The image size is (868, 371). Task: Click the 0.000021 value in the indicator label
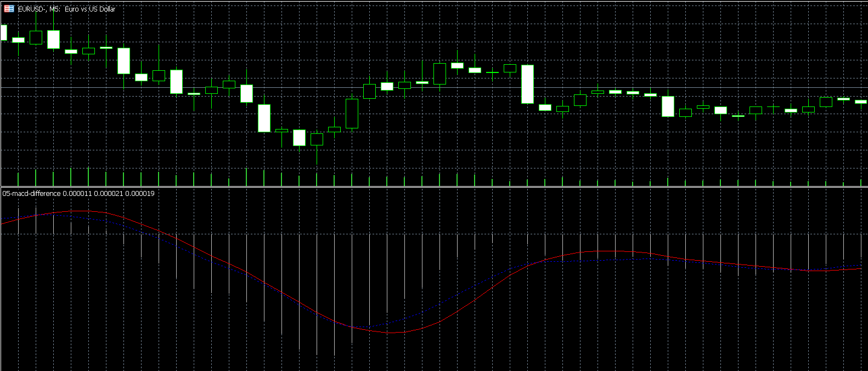pos(109,194)
